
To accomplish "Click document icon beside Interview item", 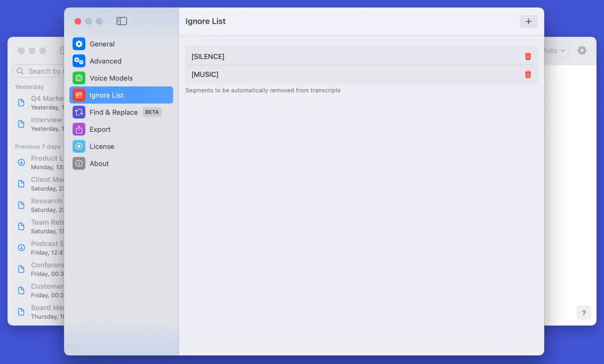I will pos(22,124).
